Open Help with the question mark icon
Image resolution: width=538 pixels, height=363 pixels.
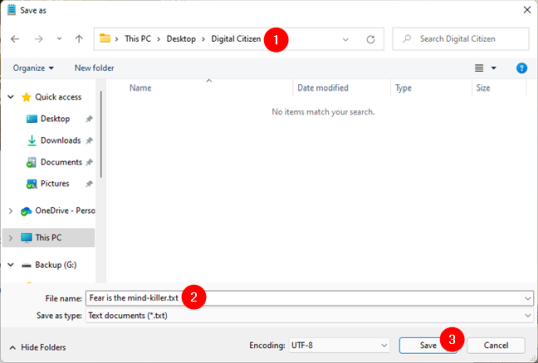click(x=522, y=68)
